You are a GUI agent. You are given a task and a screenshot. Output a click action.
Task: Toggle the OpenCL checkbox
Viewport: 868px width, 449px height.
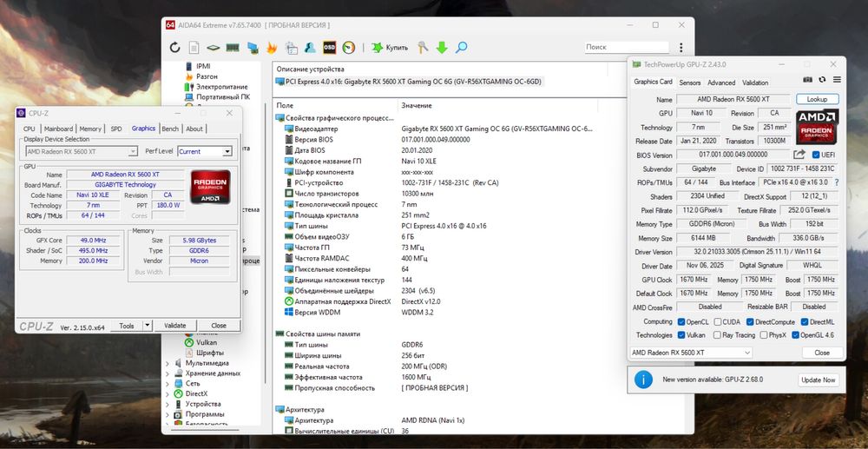pos(681,321)
